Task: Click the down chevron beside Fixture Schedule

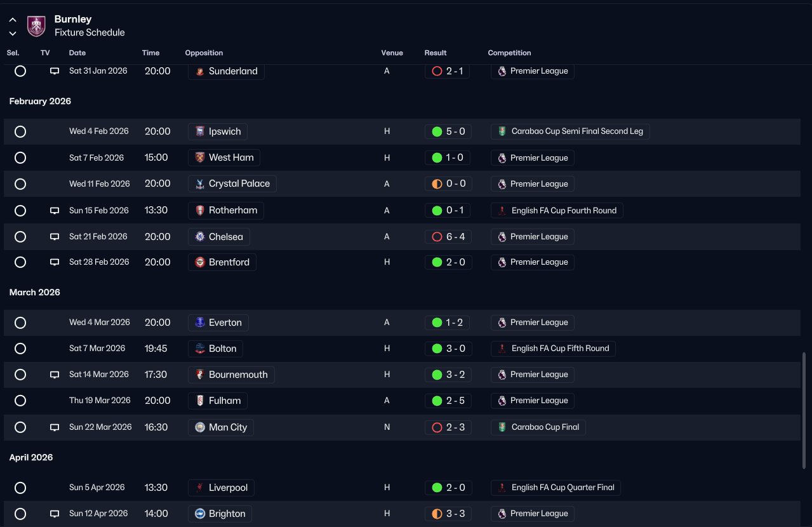Action: click(x=13, y=34)
